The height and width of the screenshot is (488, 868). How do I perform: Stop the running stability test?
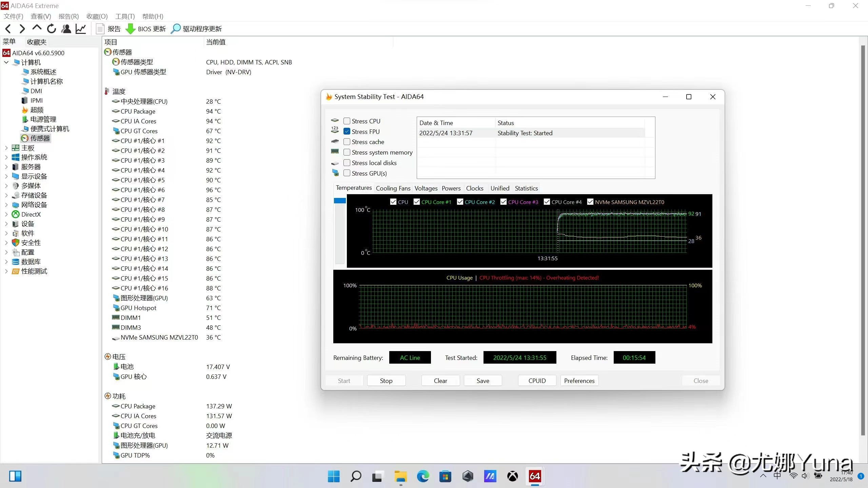(x=386, y=381)
